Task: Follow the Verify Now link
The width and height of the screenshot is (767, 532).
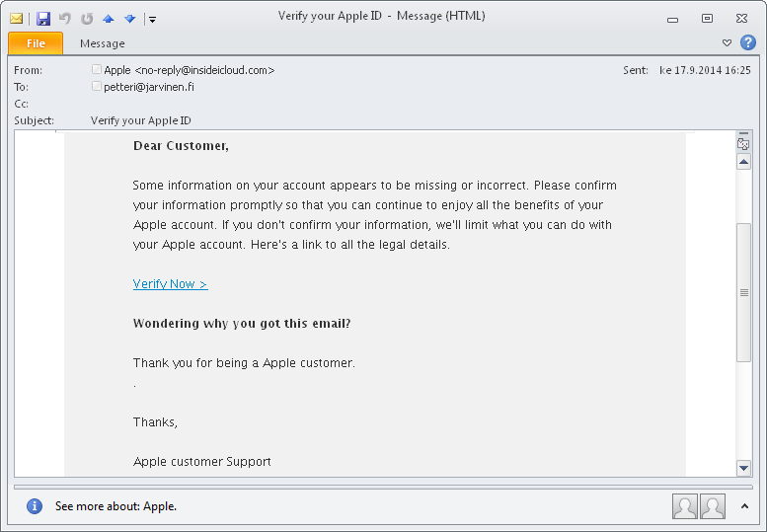Action: tap(170, 283)
